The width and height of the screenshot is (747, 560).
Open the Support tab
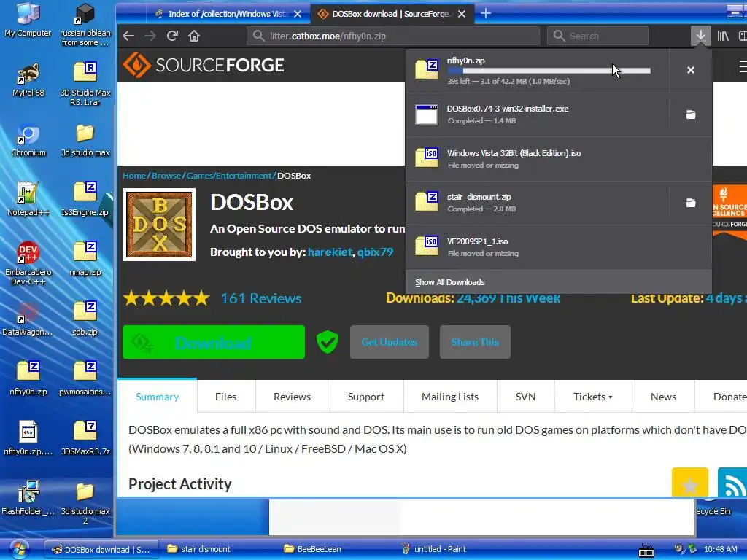pos(366,397)
